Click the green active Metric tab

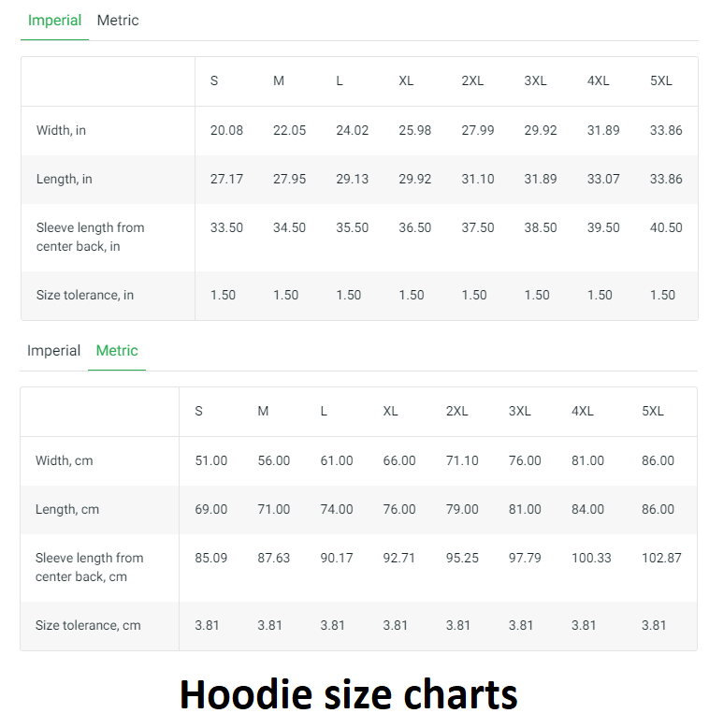coord(117,351)
